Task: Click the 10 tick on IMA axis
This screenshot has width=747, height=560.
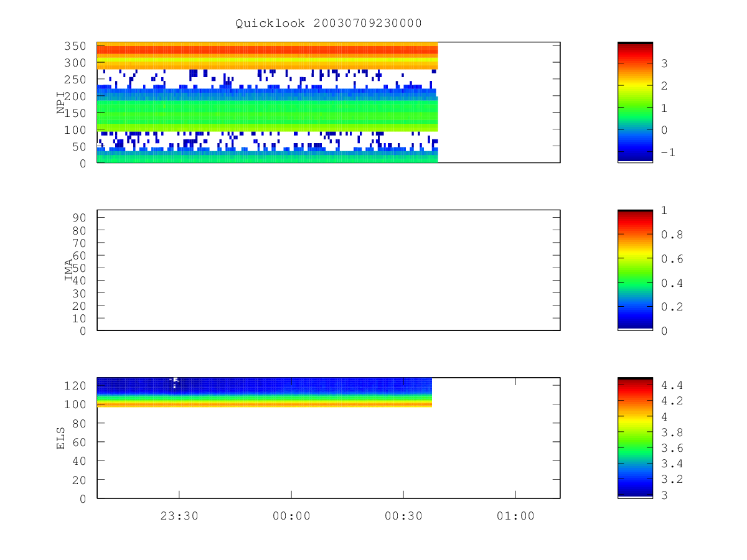Action: point(80,318)
